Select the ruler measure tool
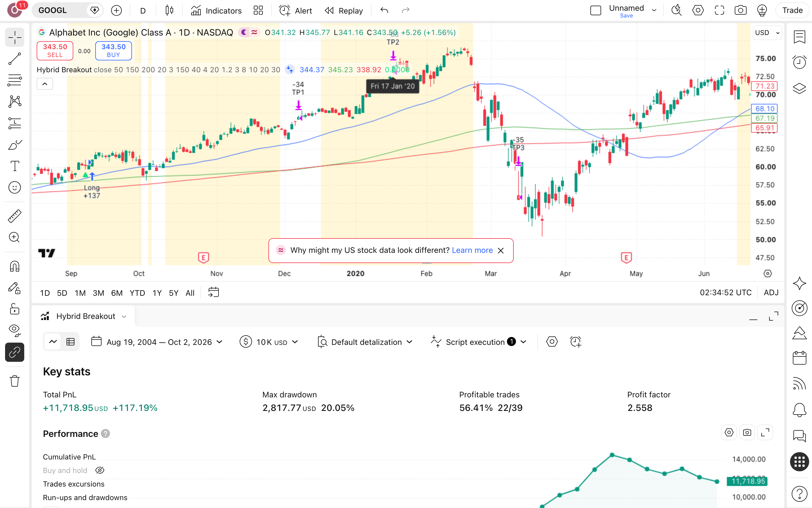Screen dimensions: 812x508 14,216
